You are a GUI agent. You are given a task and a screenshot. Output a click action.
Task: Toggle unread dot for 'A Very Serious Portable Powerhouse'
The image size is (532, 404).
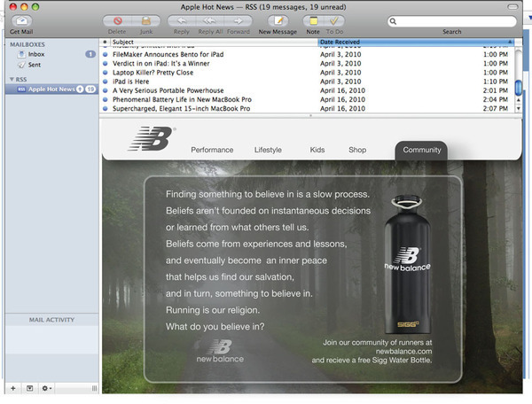[x=106, y=90]
